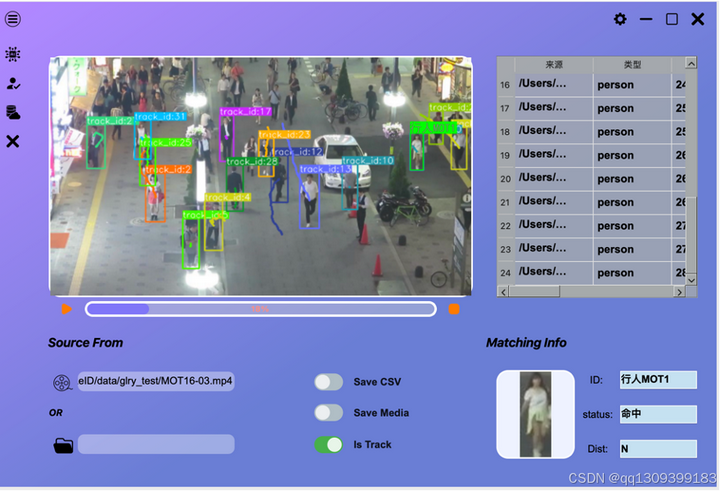Screen dimensions: 720x491
Task: Open the person verification sidebar icon
Action: [x=13, y=84]
